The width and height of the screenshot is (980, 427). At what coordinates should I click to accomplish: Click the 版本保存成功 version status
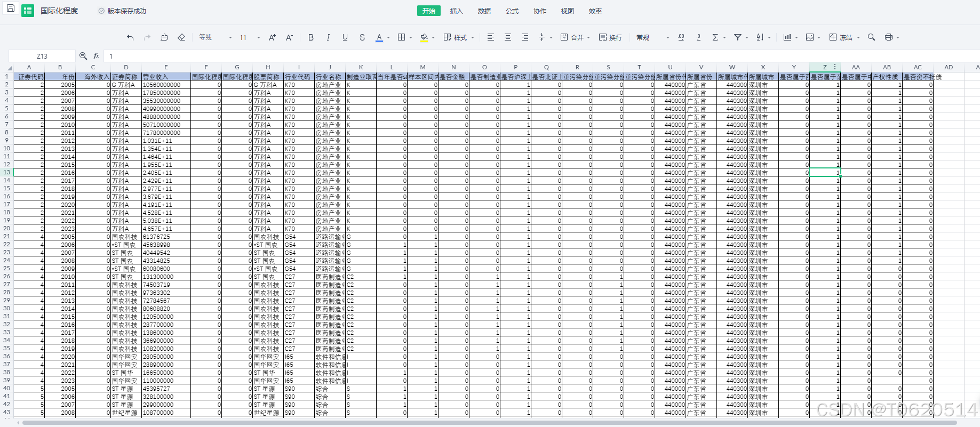point(122,11)
